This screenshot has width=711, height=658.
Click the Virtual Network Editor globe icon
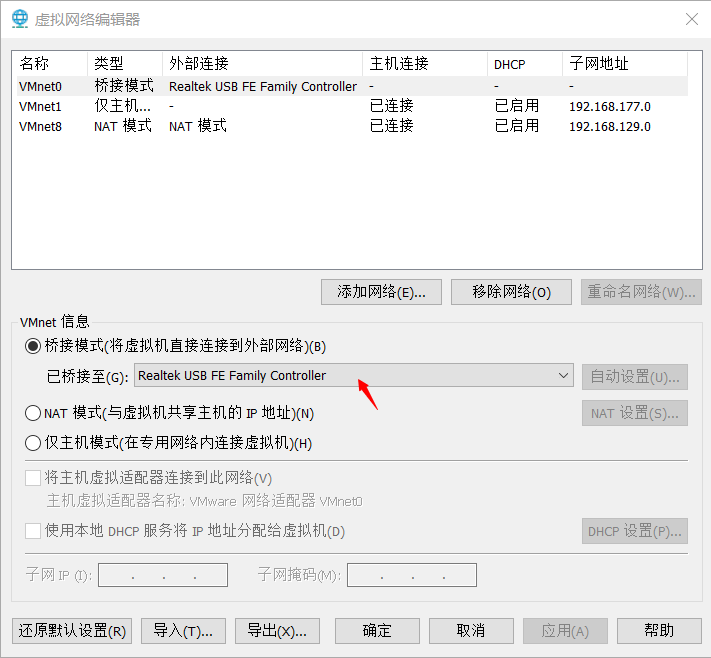click(19, 19)
